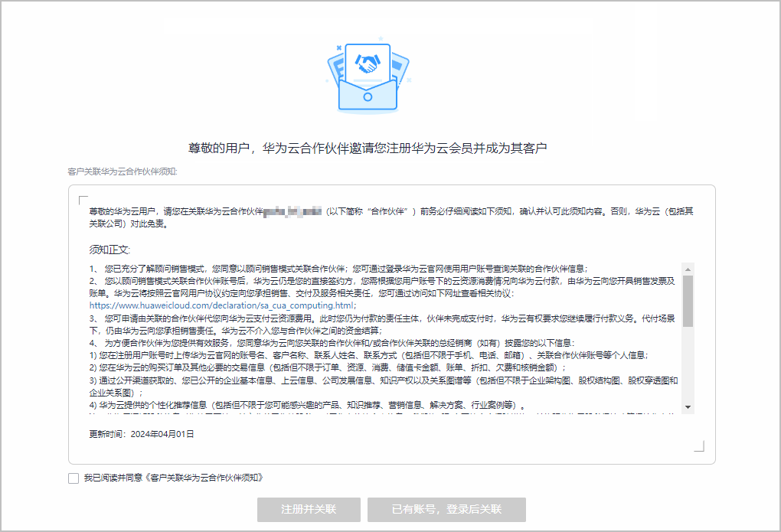Click the label 客户关联华为云合作伙伴须知:

click(x=123, y=171)
